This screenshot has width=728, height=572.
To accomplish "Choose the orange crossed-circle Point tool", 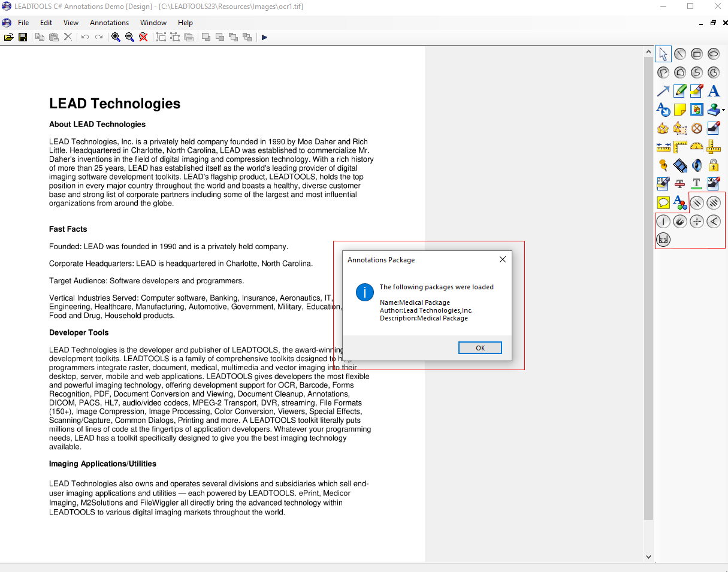I will [697, 128].
